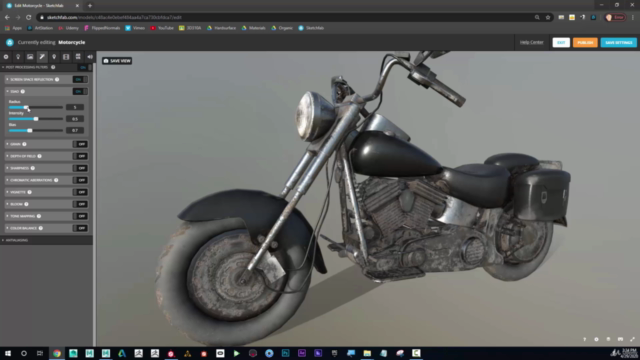Select the Post Processing wand tab
Viewport: 640px width, 360px height.
pos(42,57)
